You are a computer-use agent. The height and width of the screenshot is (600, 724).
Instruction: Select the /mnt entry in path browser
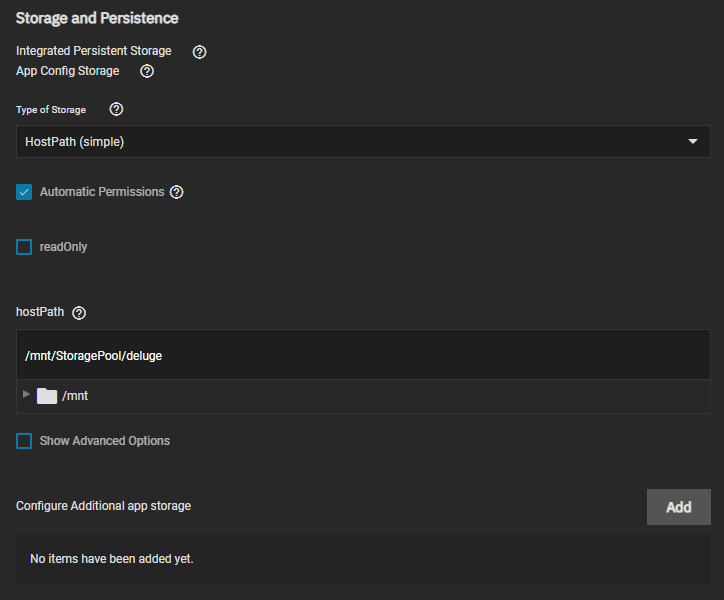(x=75, y=396)
